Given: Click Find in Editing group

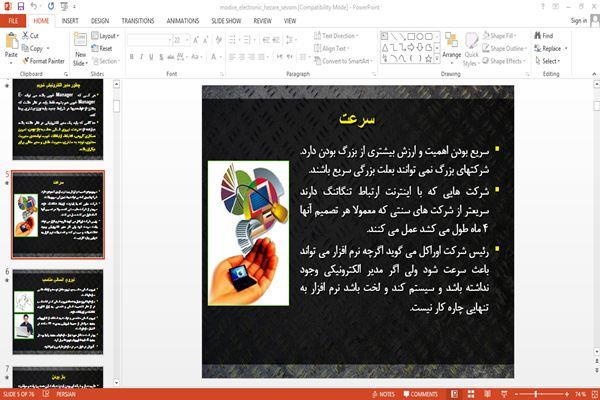Looking at the screenshot, I should point(544,36).
